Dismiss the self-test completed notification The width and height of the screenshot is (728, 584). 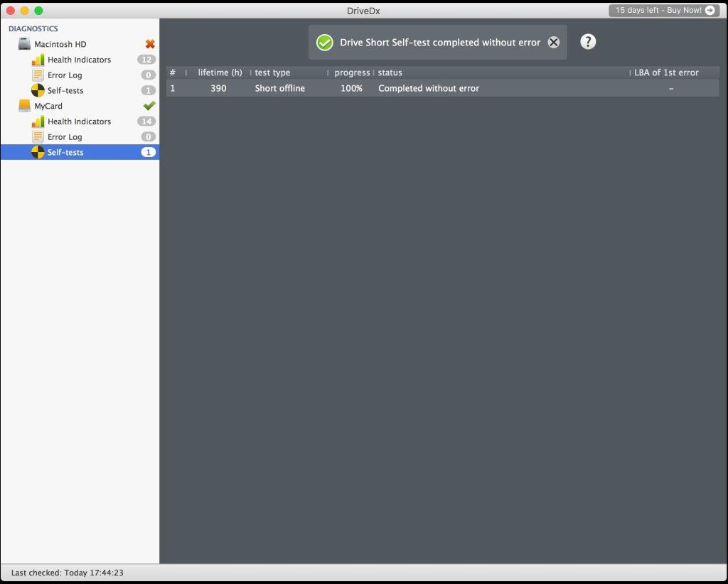(554, 43)
